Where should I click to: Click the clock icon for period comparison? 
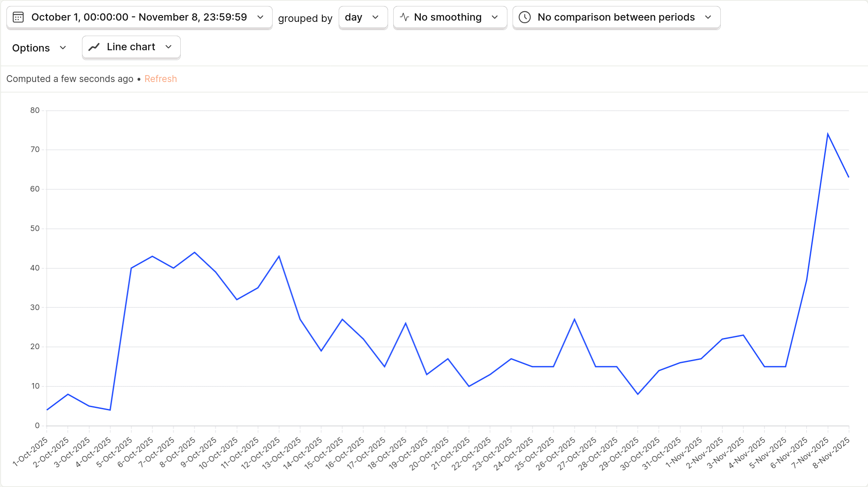tap(525, 17)
